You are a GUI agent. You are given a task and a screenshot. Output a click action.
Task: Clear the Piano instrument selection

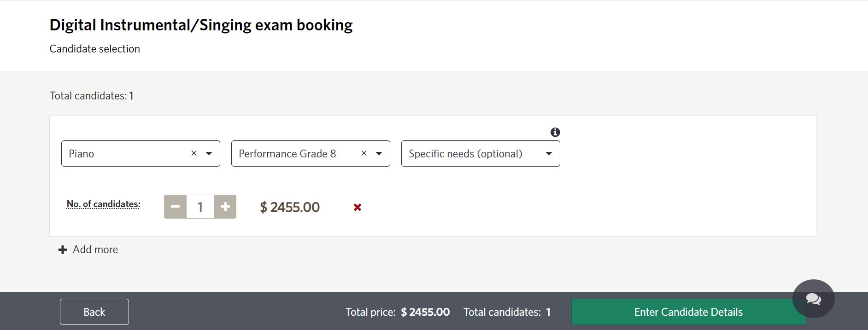pyautogui.click(x=194, y=153)
